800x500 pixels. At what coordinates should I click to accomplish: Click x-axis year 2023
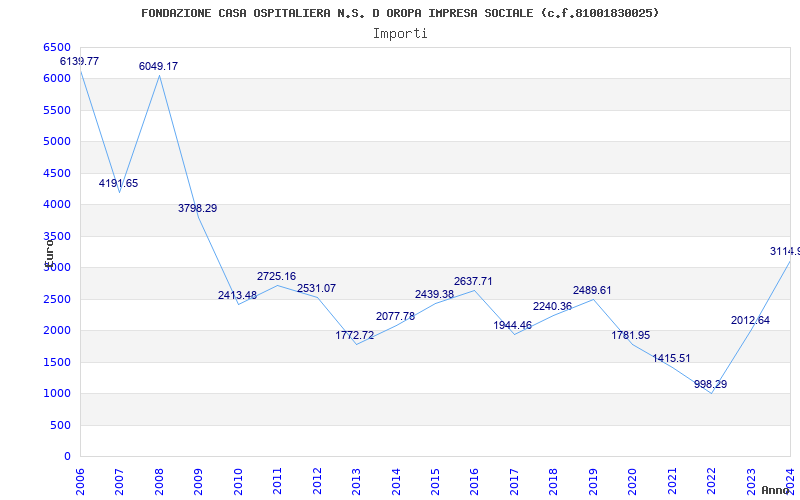coord(751,482)
